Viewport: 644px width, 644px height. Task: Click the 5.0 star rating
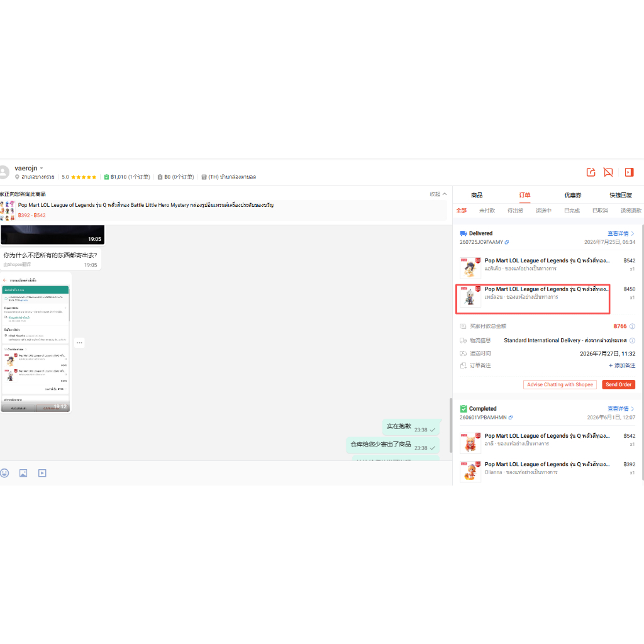(x=79, y=177)
